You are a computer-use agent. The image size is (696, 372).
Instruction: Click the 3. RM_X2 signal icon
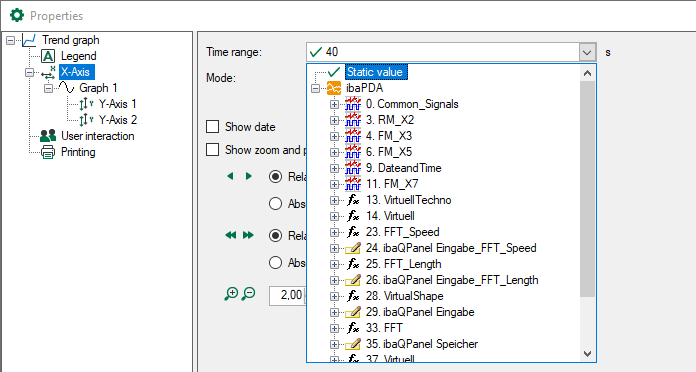353,120
